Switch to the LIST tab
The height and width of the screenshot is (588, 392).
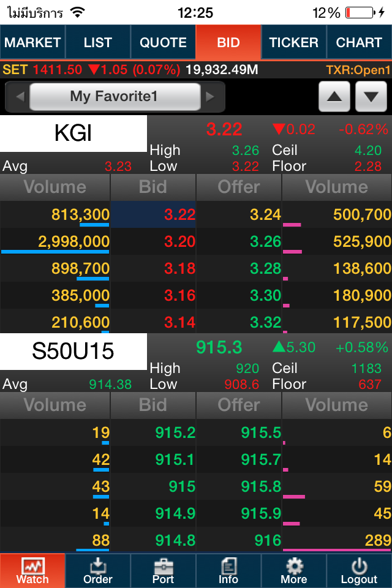(98, 42)
